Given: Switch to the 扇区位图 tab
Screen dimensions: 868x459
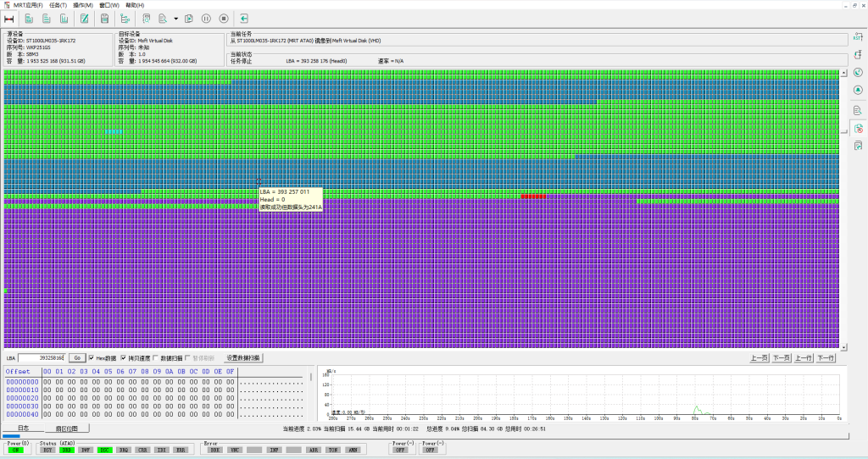Looking at the screenshot, I should click(x=66, y=428).
